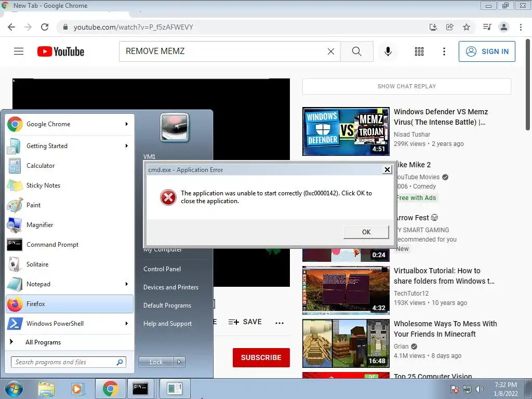Expand shutdown options arrow beside Lock

(179, 362)
